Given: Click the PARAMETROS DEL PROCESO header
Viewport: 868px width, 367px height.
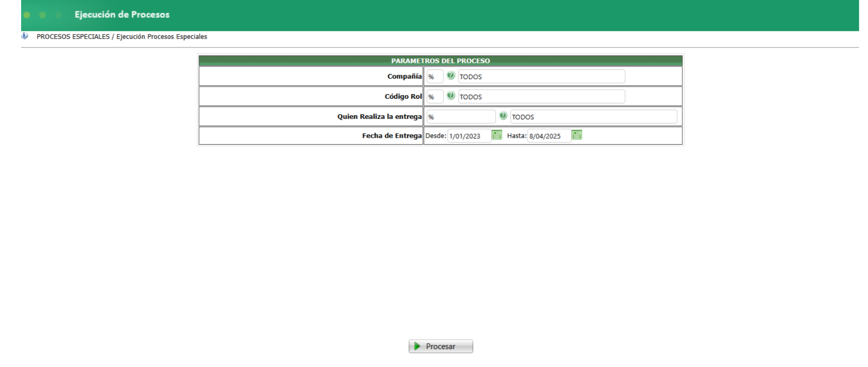Looking at the screenshot, I should coord(441,61).
